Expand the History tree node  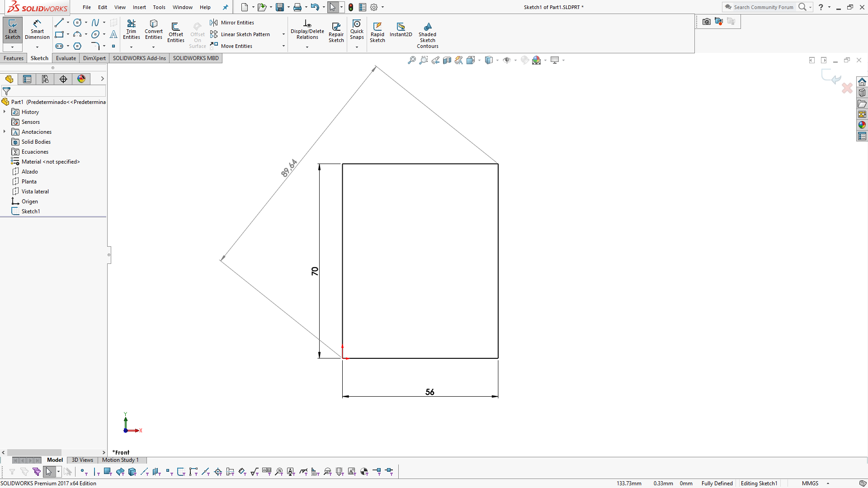(5, 112)
